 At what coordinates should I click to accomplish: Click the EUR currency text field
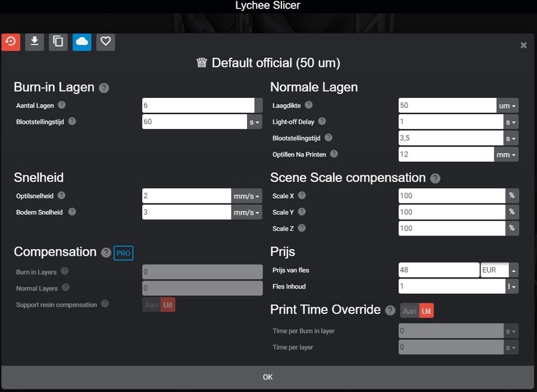pos(495,270)
